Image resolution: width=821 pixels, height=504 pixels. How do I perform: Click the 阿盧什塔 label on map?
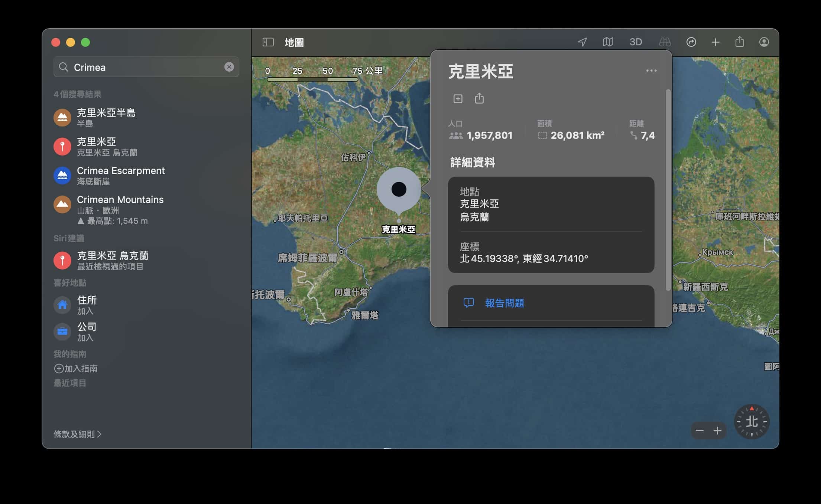click(351, 292)
